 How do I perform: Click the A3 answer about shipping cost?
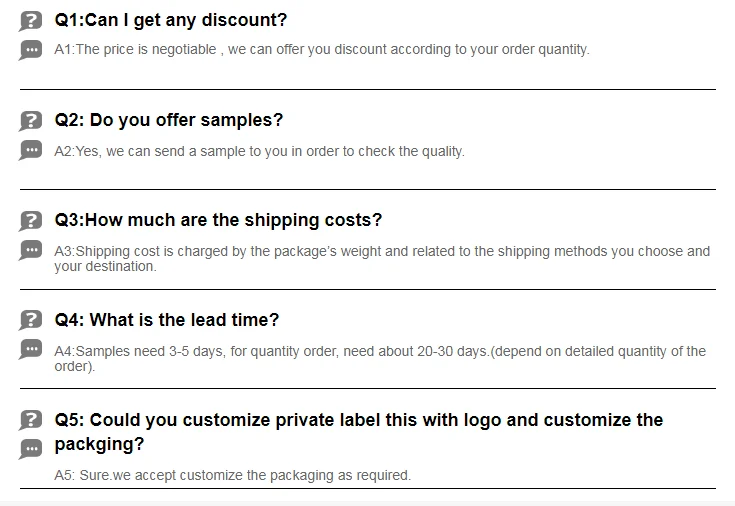coord(381,258)
